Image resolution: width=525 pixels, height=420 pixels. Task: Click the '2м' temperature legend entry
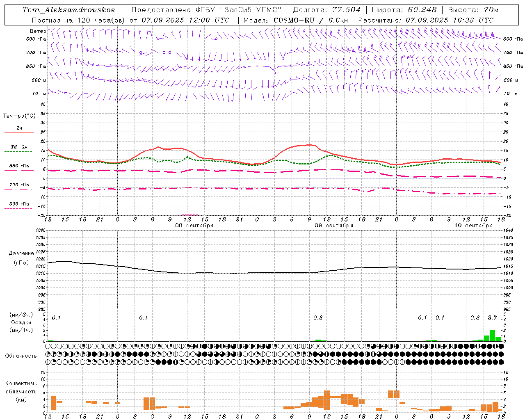coord(19,128)
